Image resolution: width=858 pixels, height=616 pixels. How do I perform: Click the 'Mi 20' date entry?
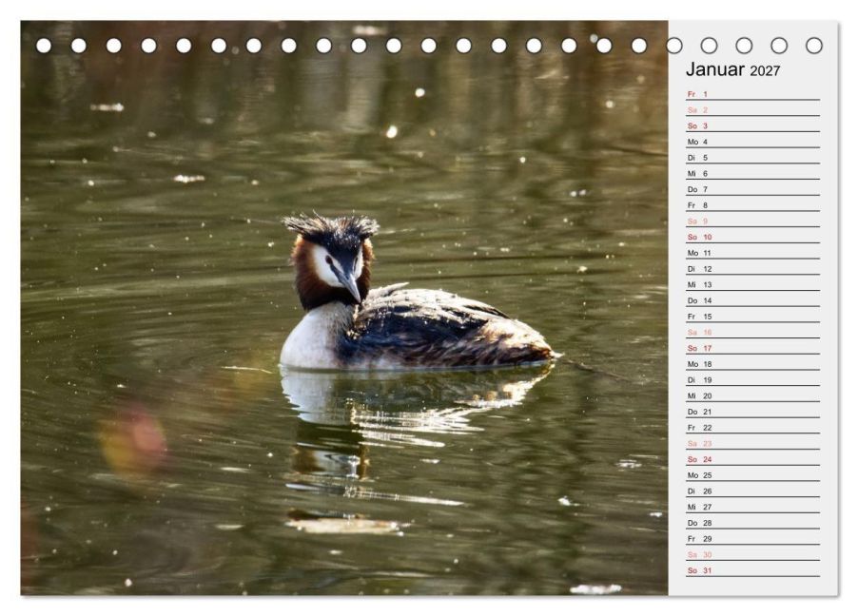[753, 395]
